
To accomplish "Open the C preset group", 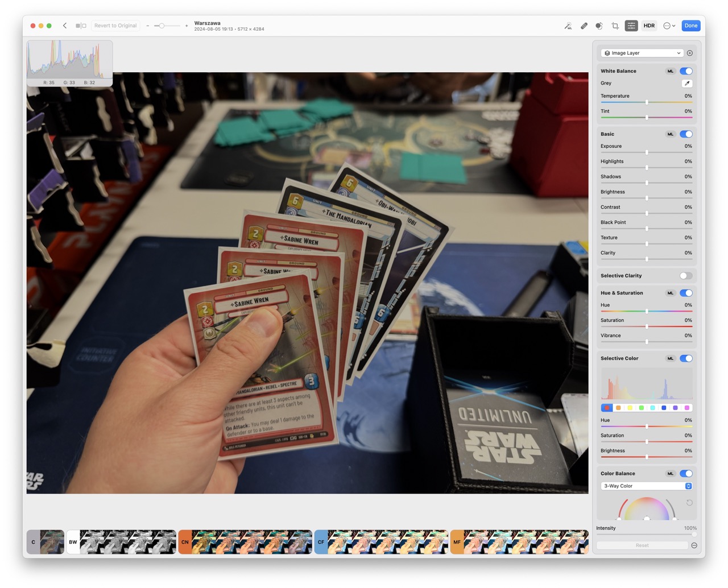I will [x=33, y=542].
